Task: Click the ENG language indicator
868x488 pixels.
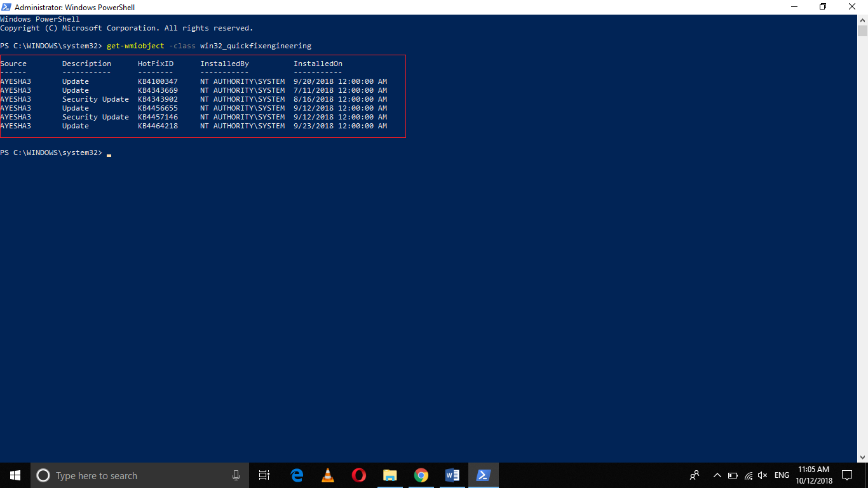Action: pyautogui.click(x=782, y=475)
